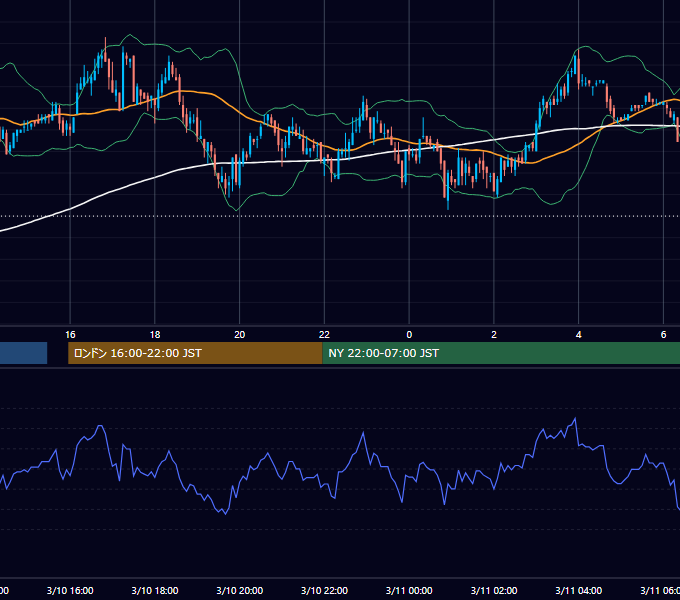Click the ロンドン 16:00-22:00 JST session bar
The width and height of the screenshot is (680, 600).
[195, 353]
